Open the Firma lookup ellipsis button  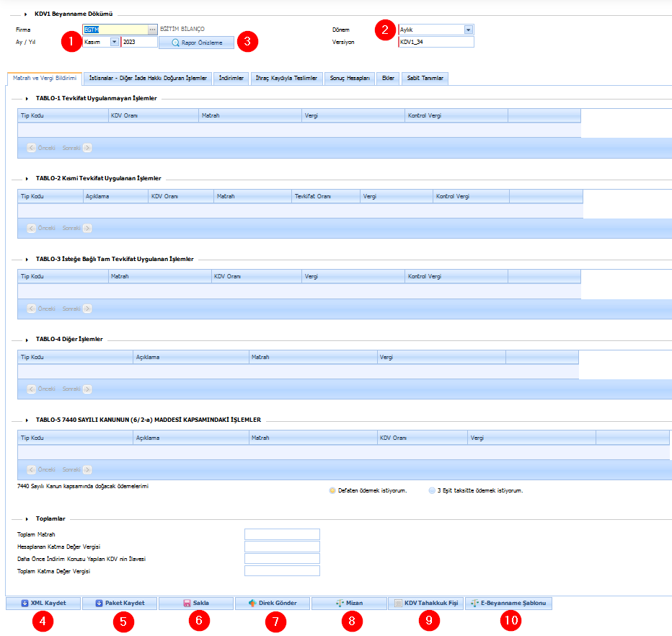(x=152, y=30)
